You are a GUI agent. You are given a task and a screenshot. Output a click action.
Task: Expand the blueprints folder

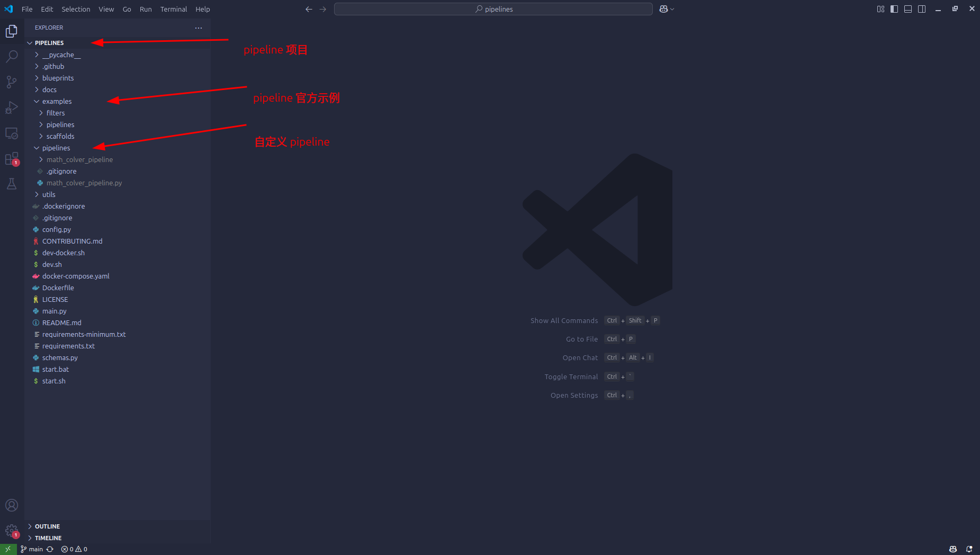118,78
